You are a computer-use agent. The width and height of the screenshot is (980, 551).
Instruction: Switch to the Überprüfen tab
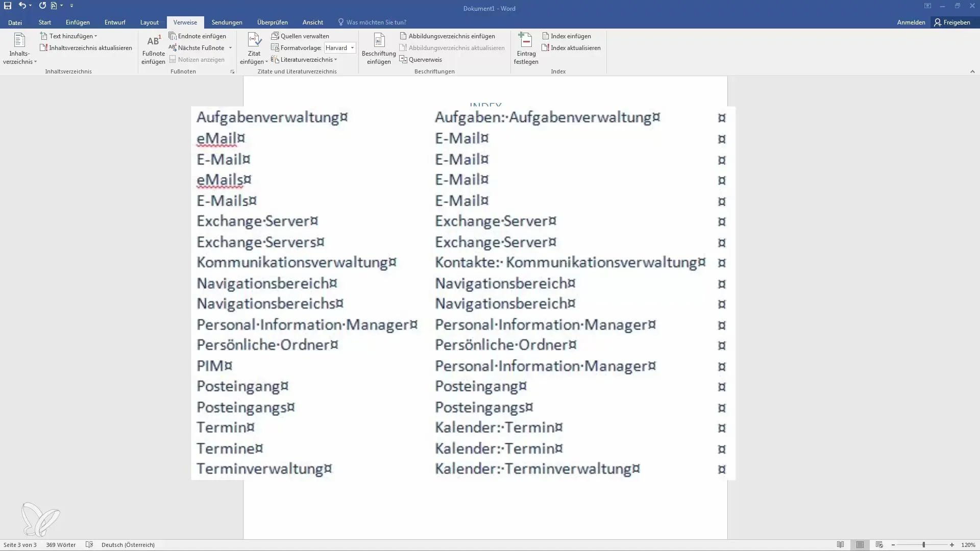273,22
